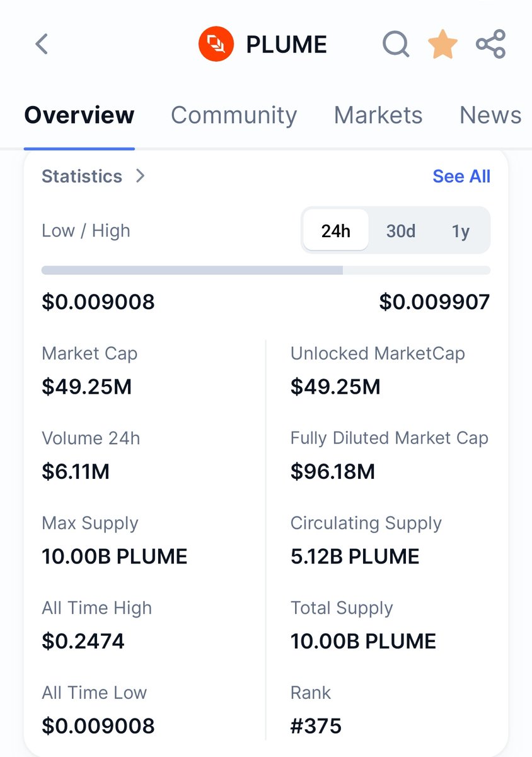
Task: Open the share icon
Action: (491, 44)
